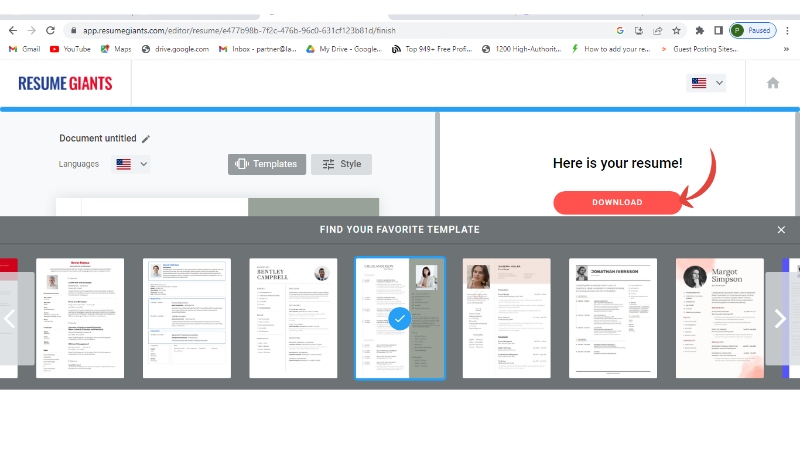This screenshot has height=449, width=800.
Task: Open the Resume Giants logo link
Action: pos(65,83)
